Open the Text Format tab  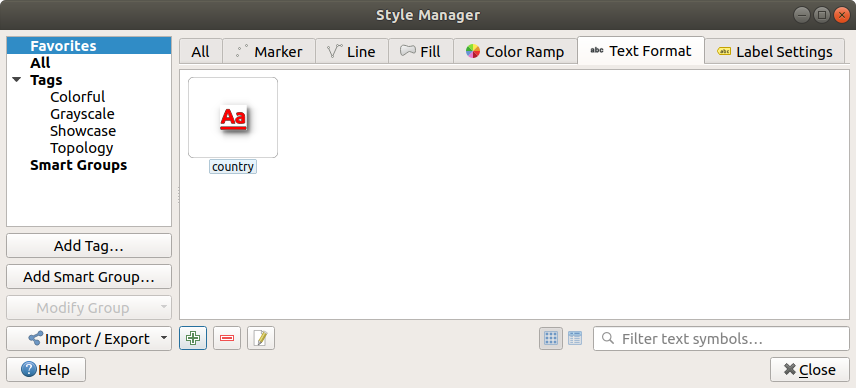641,51
